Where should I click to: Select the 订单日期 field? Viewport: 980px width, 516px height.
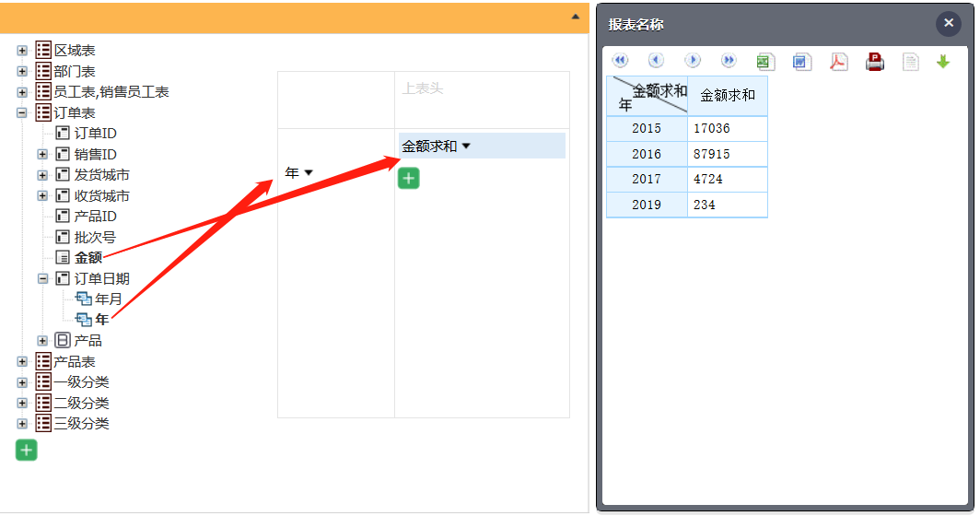(102, 278)
